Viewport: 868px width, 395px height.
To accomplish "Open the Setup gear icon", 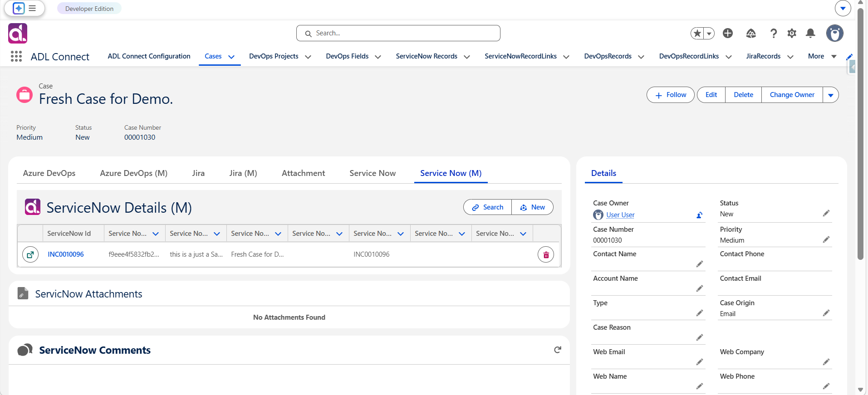I will pyautogui.click(x=792, y=33).
